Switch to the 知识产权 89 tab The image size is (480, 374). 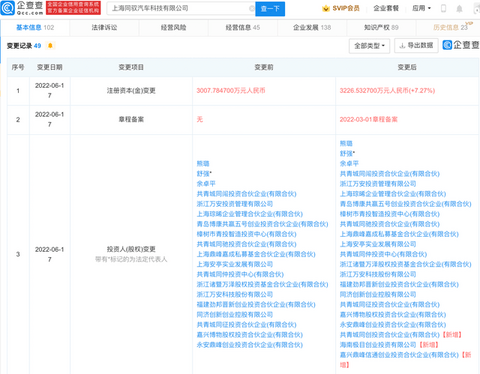coord(381,28)
